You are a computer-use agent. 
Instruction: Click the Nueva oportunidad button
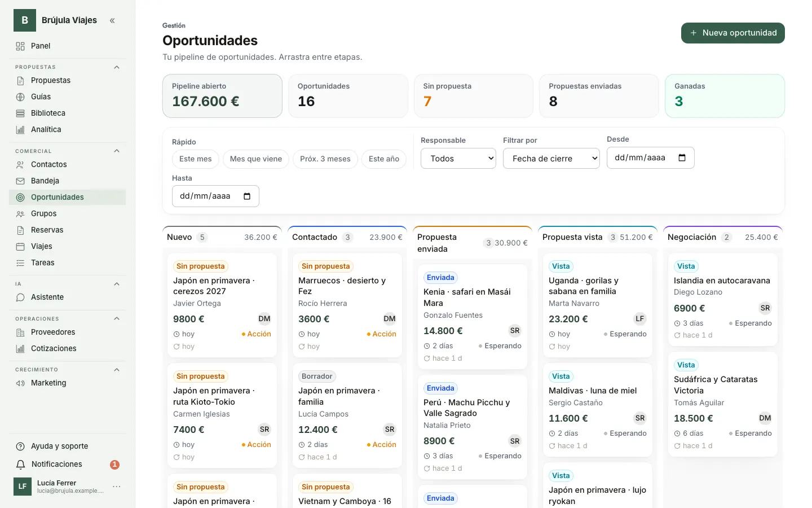pyautogui.click(x=733, y=33)
